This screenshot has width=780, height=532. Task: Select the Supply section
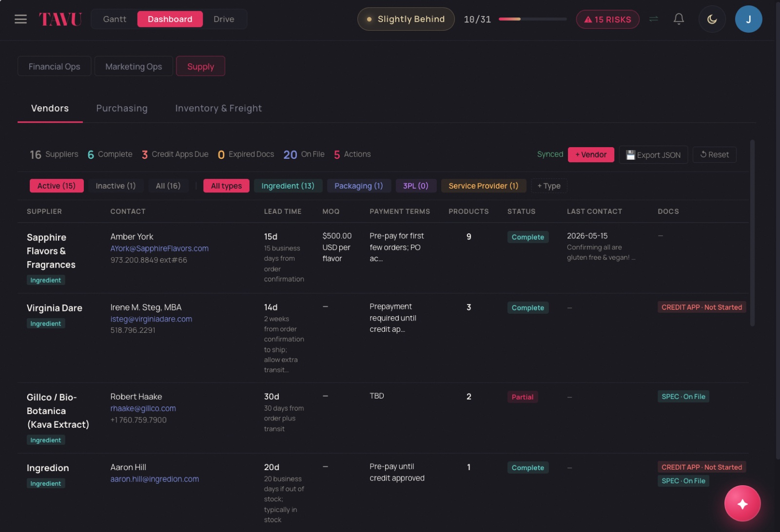200,66
